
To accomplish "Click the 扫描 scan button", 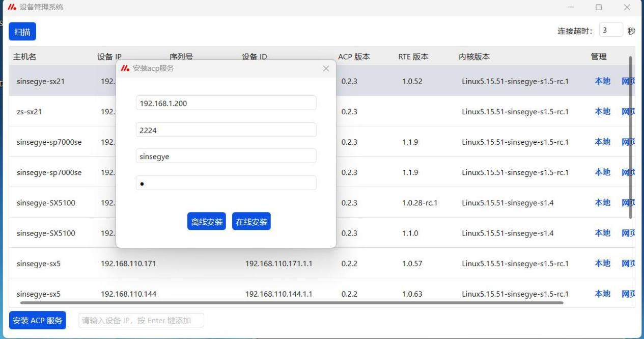I will pos(22,32).
